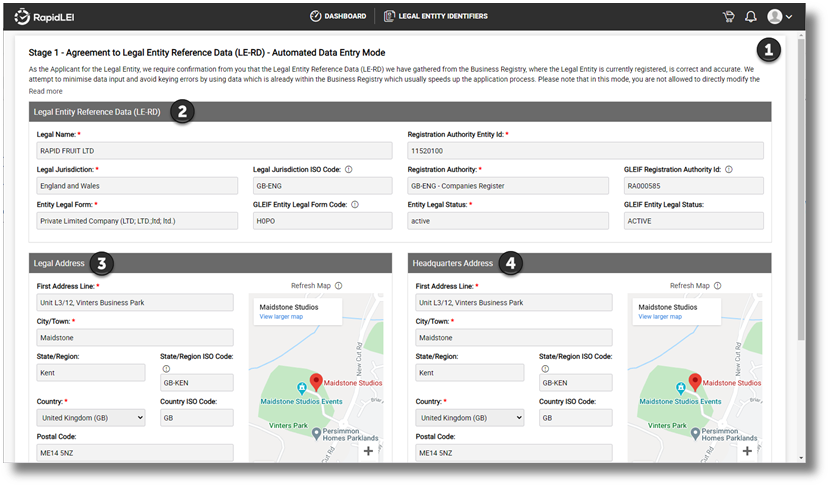Expand the user account menu

point(780,16)
